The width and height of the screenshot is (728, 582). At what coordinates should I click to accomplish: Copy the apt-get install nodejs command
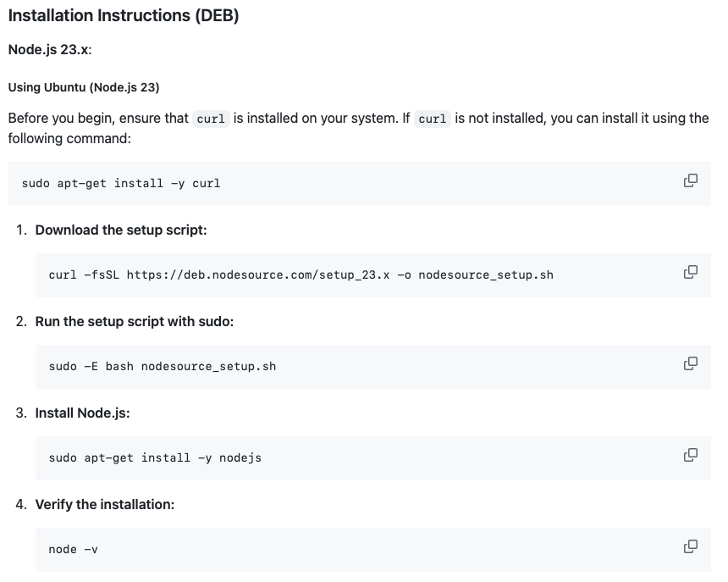coord(690,455)
